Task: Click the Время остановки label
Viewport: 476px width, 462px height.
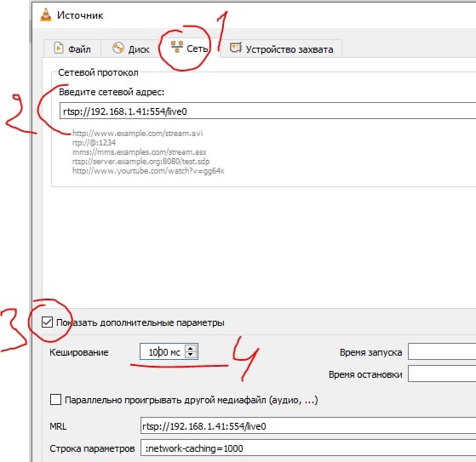Action: 365,374
